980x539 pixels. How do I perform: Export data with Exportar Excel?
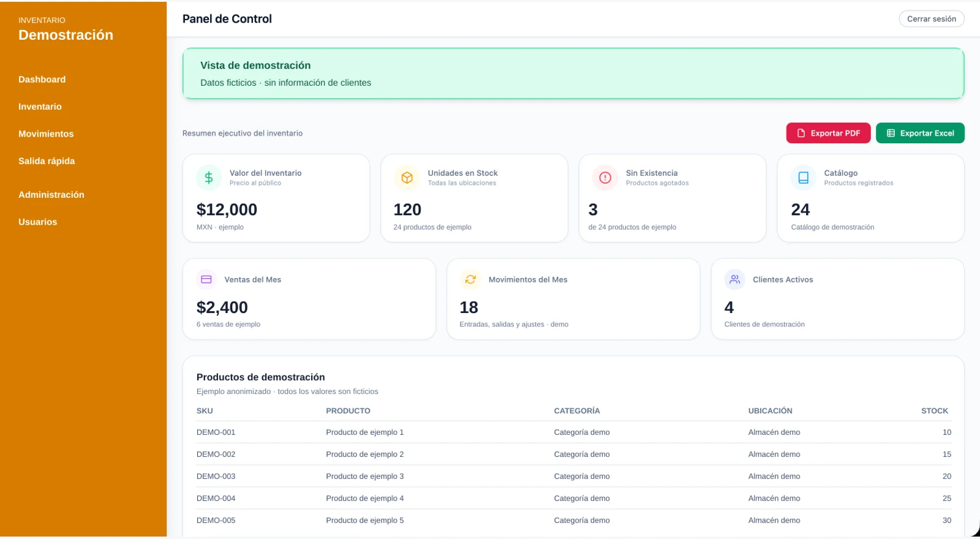click(x=920, y=133)
